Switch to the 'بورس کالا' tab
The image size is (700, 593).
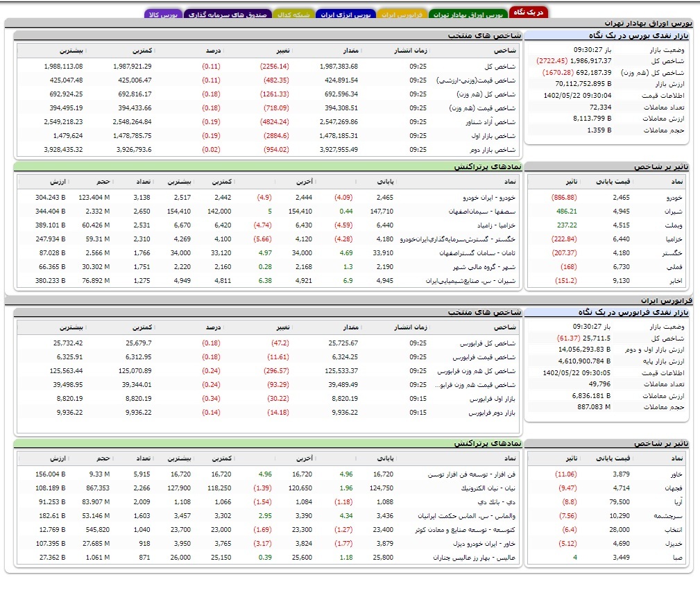(164, 14)
